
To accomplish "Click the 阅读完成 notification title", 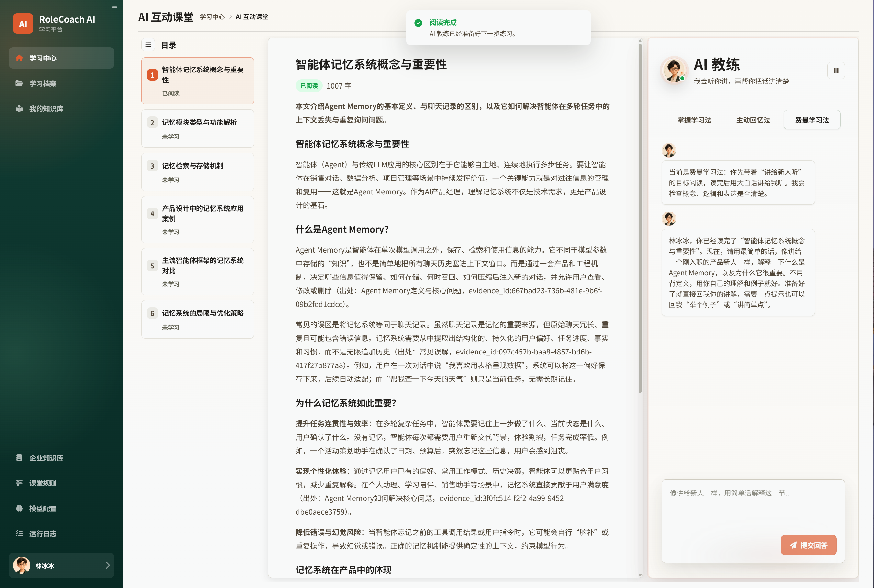I will (443, 23).
